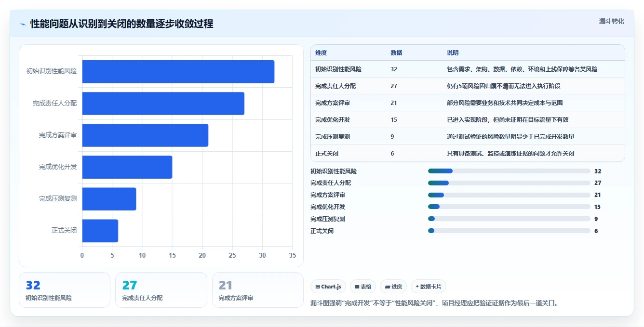Viewport: 644px width, 327px height.
Task: Click the 数据 column header
Action: click(396, 53)
